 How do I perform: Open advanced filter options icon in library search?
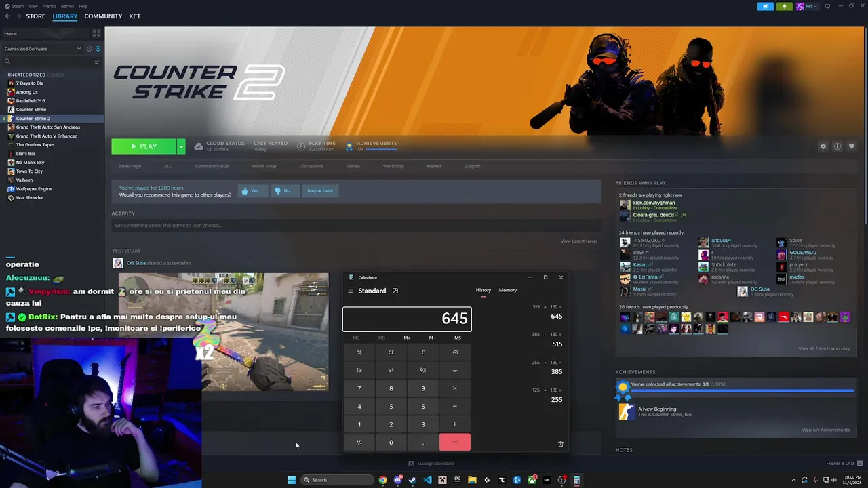(96, 62)
